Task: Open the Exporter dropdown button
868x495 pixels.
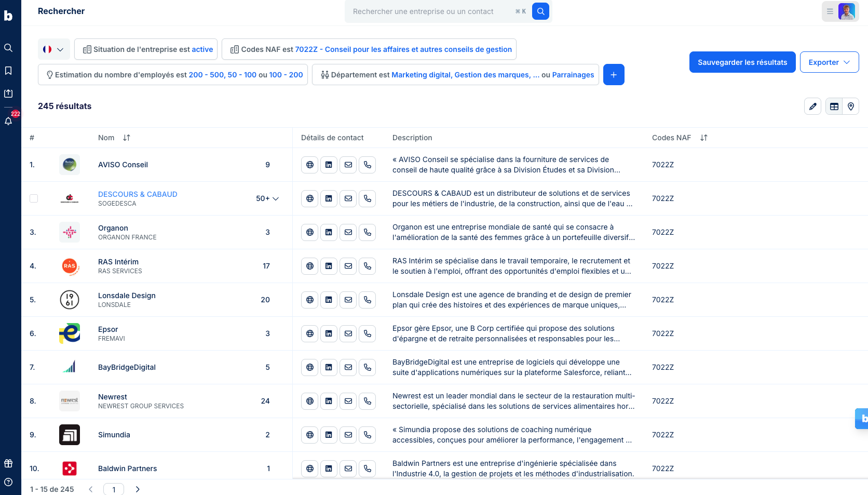Action: point(829,62)
